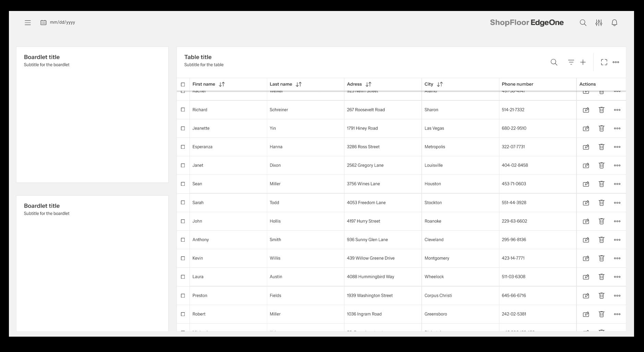Sort table by City column

440,84
